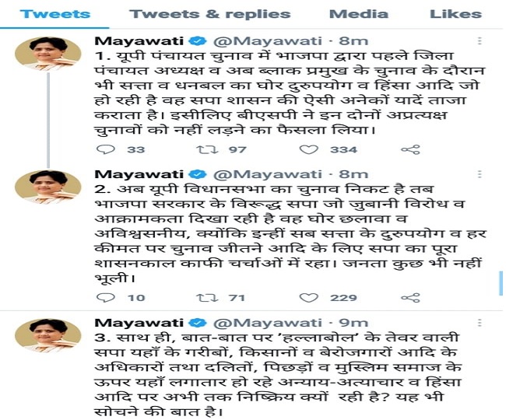Open Mayawati's name link on third tweet
Screen dimensions: 506x420
click(139, 323)
